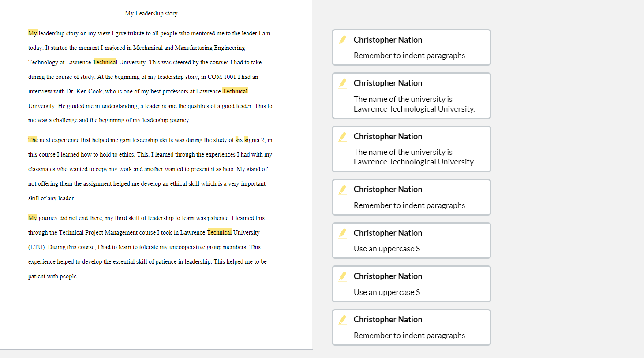
Task: Click '(LTU).' in the third paragraph
Action: tap(37, 247)
